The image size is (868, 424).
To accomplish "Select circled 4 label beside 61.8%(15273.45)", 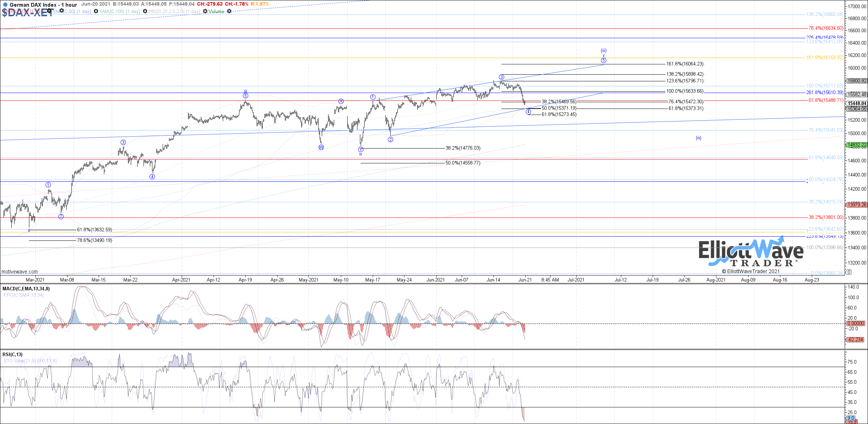I will [x=528, y=112].
